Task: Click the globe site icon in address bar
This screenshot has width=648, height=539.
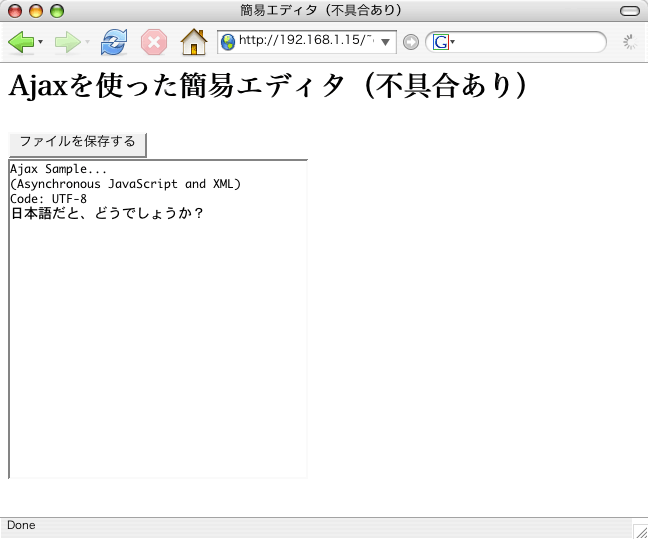Action: tap(228, 42)
